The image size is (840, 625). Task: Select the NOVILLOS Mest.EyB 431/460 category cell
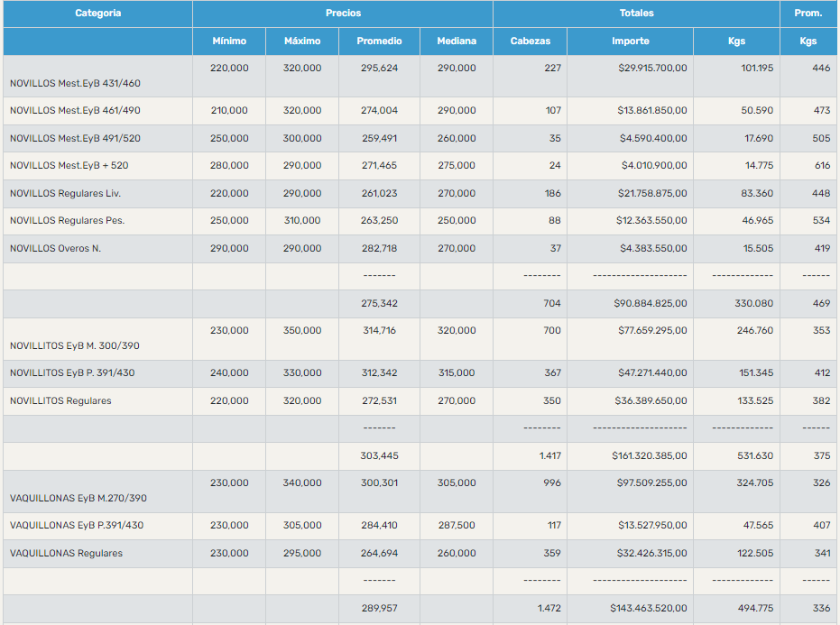(75, 83)
